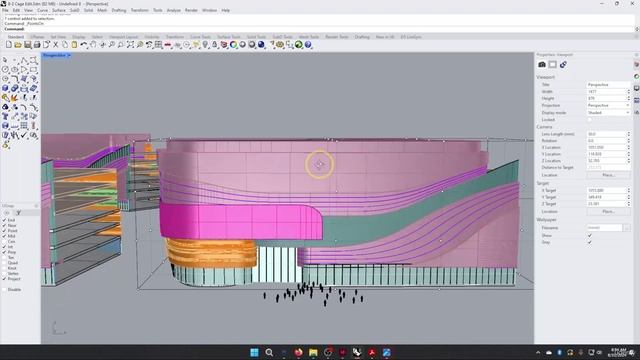
Task: Toggle the viewport Locked checkbox
Action: point(589,120)
